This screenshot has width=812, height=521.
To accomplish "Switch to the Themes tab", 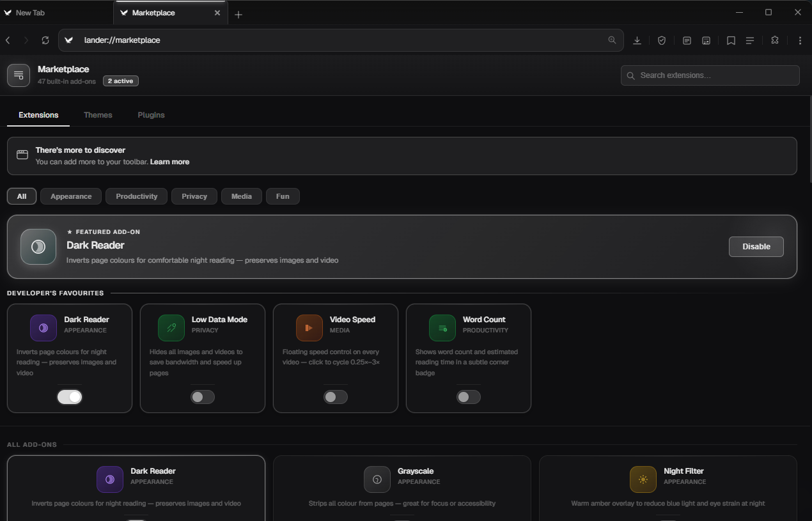I will click(x=98, y=114).
